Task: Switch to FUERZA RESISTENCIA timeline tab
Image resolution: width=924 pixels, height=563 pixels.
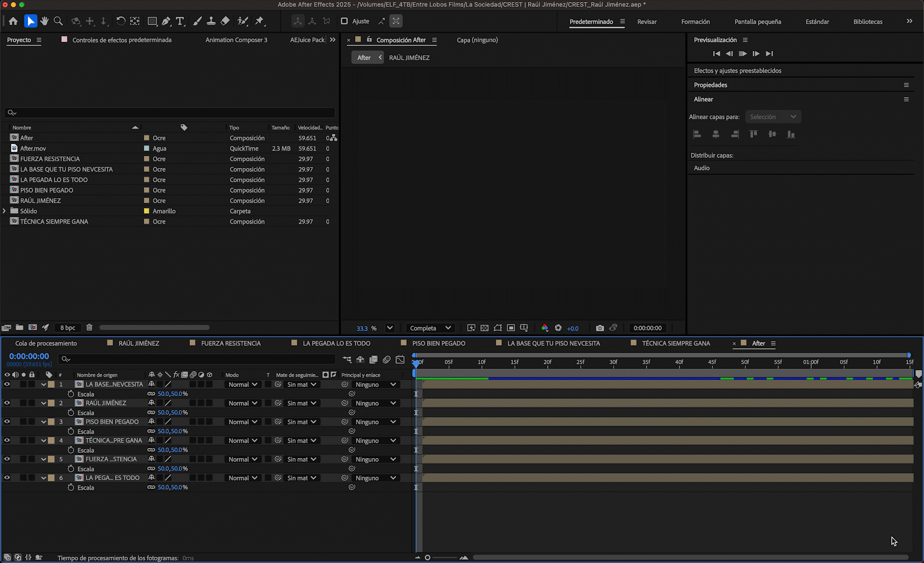Action: (x=231, y=344)
